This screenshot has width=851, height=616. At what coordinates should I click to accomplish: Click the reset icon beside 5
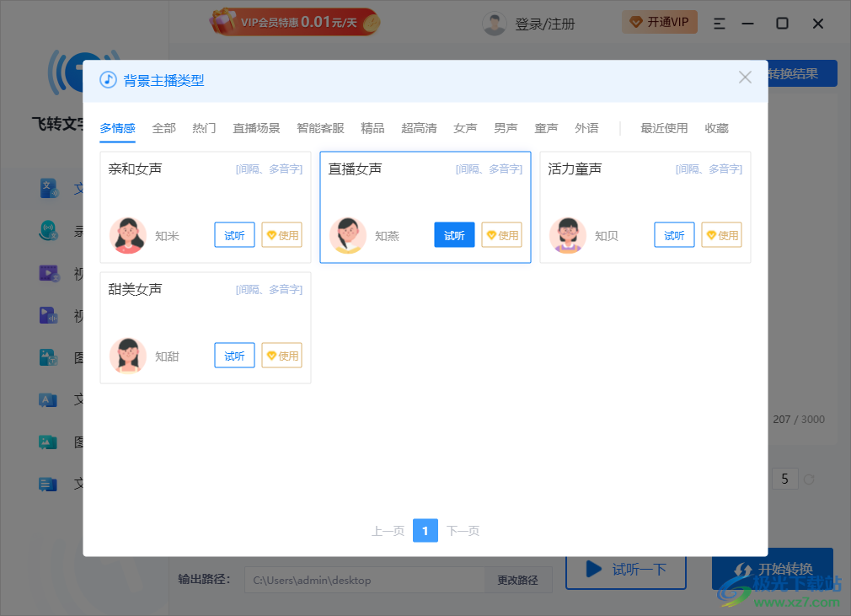pos(809,479)
